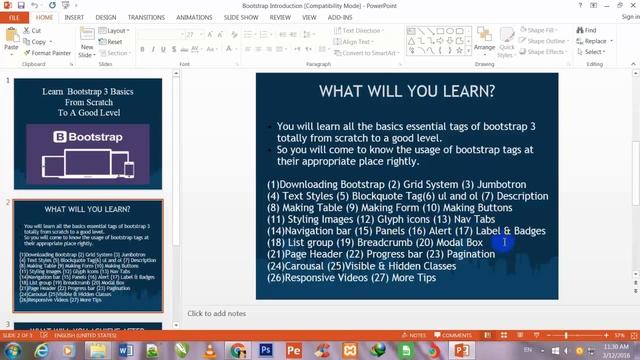Viewport: 640px width, 360px height.
Task: Click the Paste clipboard icon
Action: (x=11, y=35)
